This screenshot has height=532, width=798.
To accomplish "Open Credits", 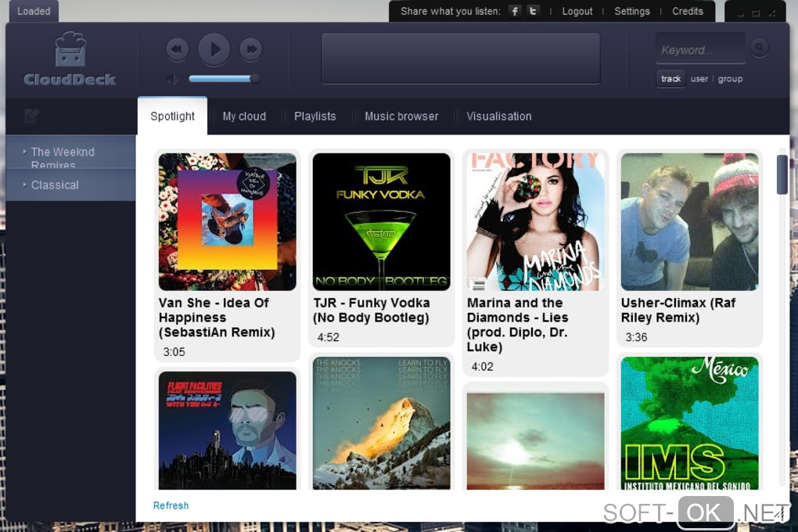I will pyautogui.click(x=688, y=11).
